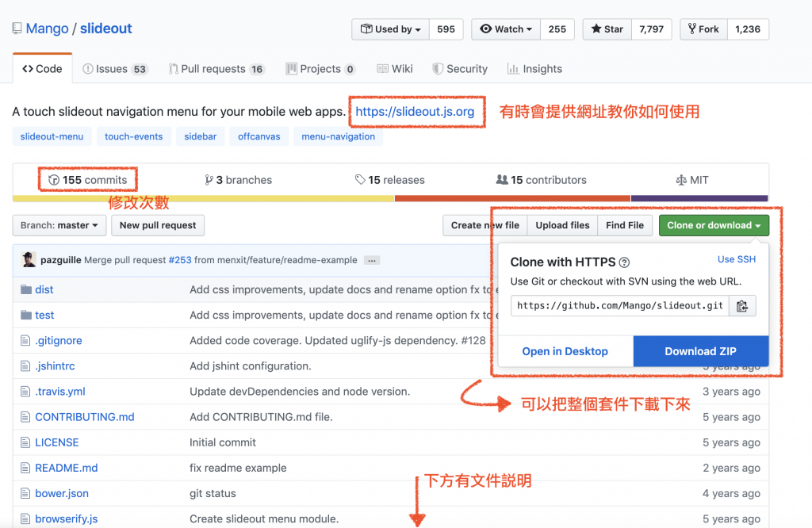
Task: Open the Security tab
Action: [461, 69]
